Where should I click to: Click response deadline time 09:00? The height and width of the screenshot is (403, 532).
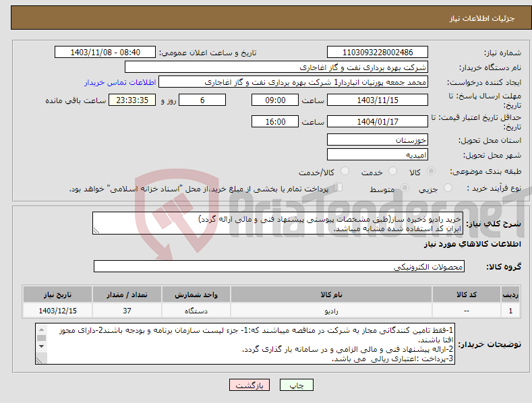point(275,100)
